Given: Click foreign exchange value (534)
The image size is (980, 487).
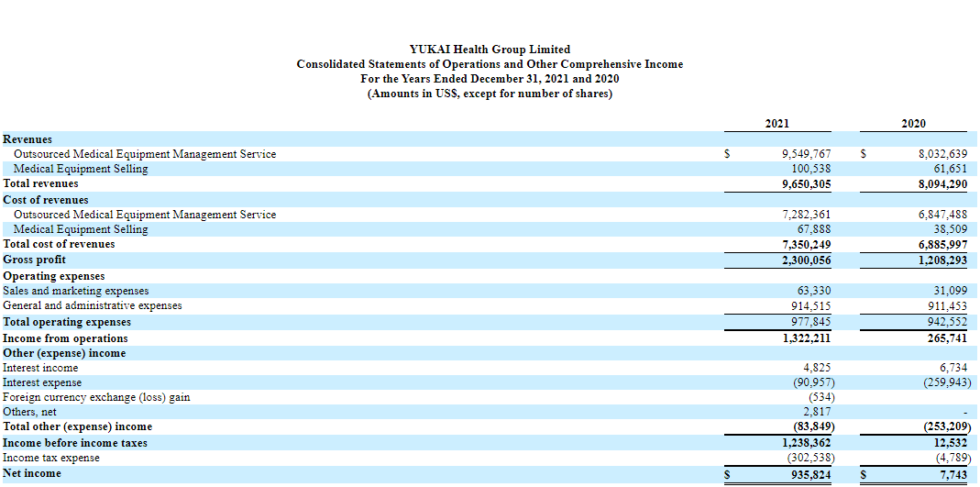Looking at the screenshot, I should point(821,398).
